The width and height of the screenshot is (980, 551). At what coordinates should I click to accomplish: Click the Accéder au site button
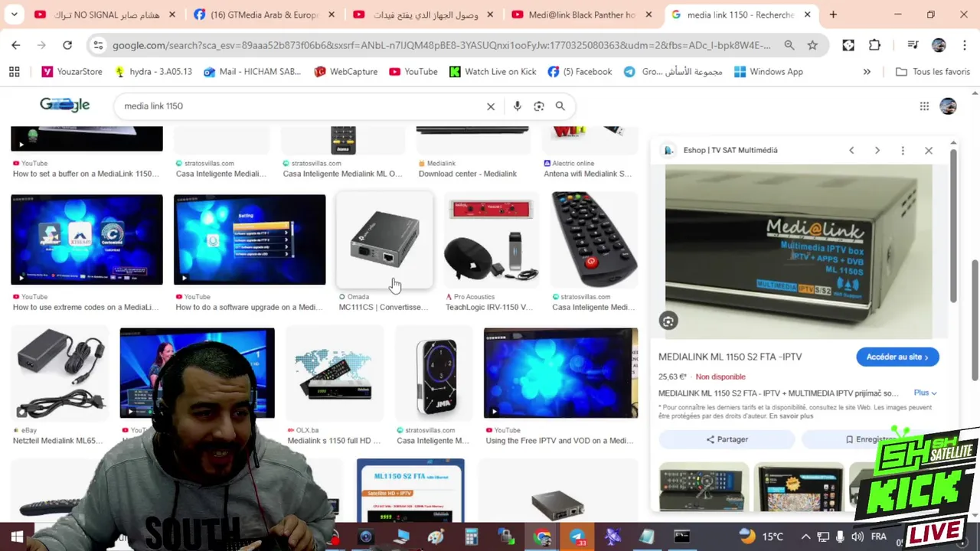(897, 357)
